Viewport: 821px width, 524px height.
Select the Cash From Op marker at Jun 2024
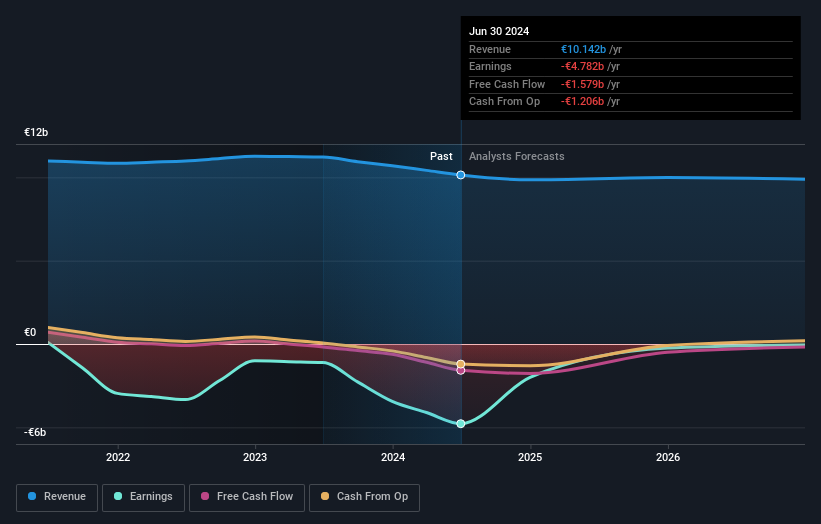click(461, 364)
